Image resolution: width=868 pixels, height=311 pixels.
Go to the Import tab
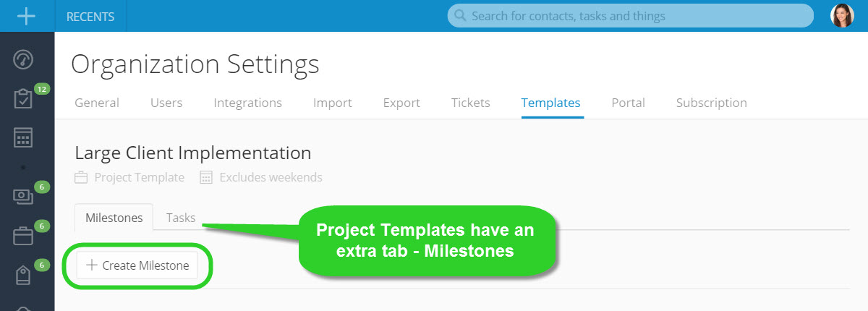click(x=333, y=103)
